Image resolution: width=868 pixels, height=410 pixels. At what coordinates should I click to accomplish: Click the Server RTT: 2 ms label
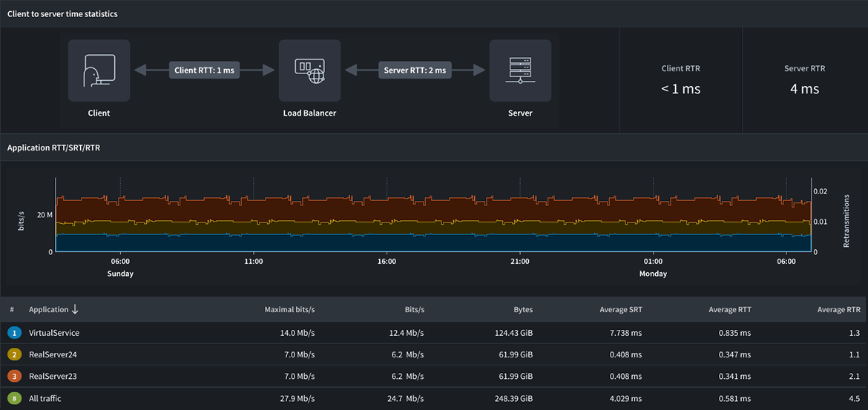415,70
